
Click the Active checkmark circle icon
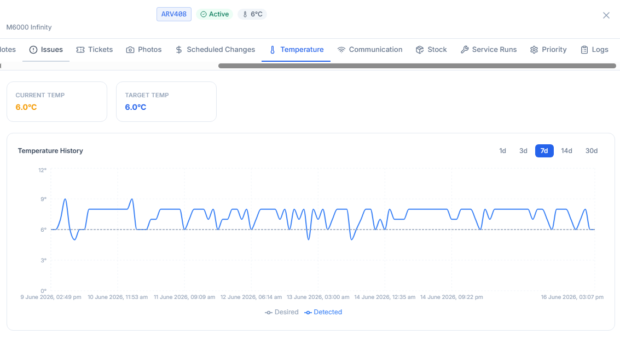pos(204,14)
